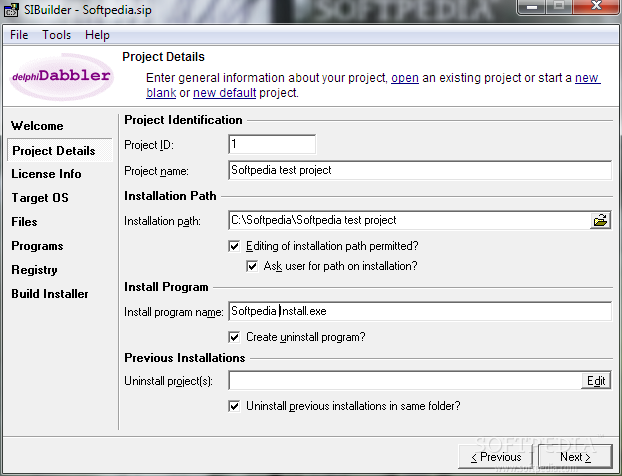Click the Next button
The image size is (622, 476).
coord(575,457)
